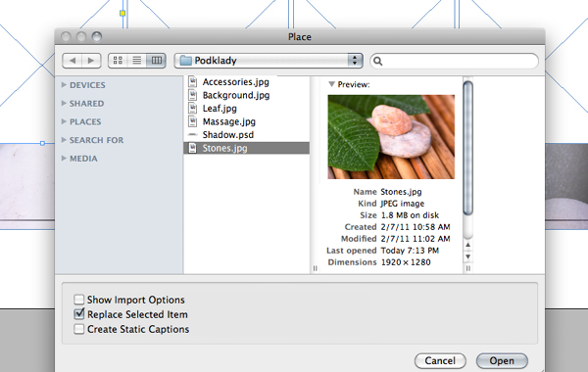
Task: Click the Dimensions value 1920 × 1280
Action: pyautogui.click(x=406, y=262)
